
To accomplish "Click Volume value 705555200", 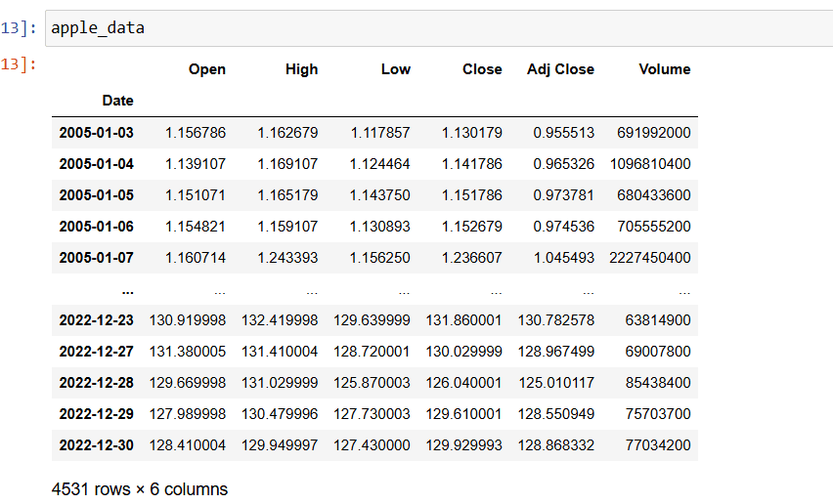I will [654, 227].
